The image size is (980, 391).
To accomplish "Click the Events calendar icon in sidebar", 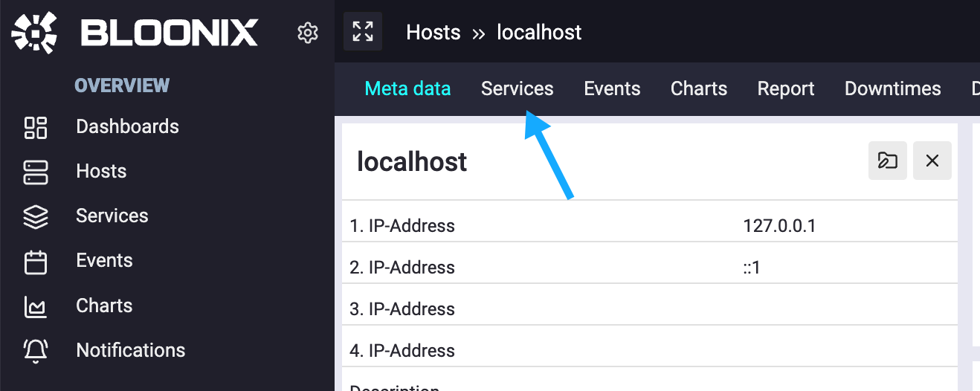I will pyautogui.click(x=36, y=262).
